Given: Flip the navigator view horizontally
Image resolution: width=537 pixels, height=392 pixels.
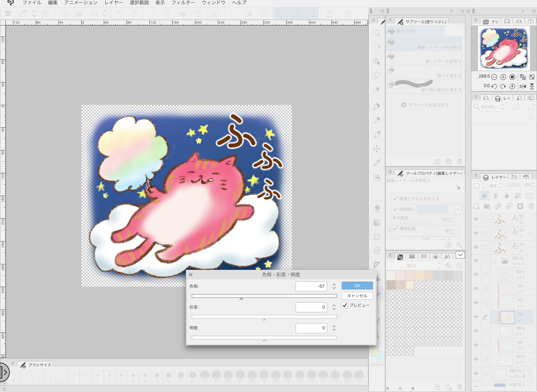Looking at the screenshot, I should [x=523, y=86].
